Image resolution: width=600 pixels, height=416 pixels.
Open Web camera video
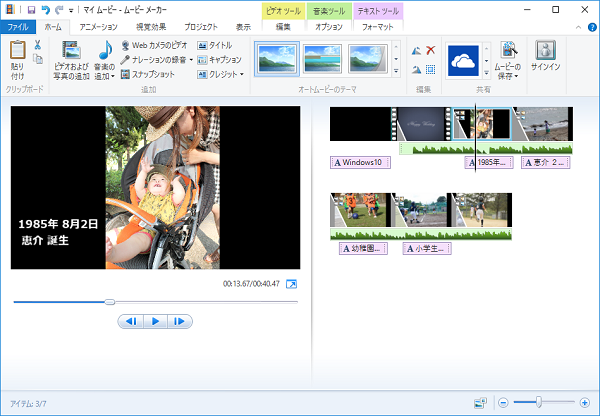(154, 45)
